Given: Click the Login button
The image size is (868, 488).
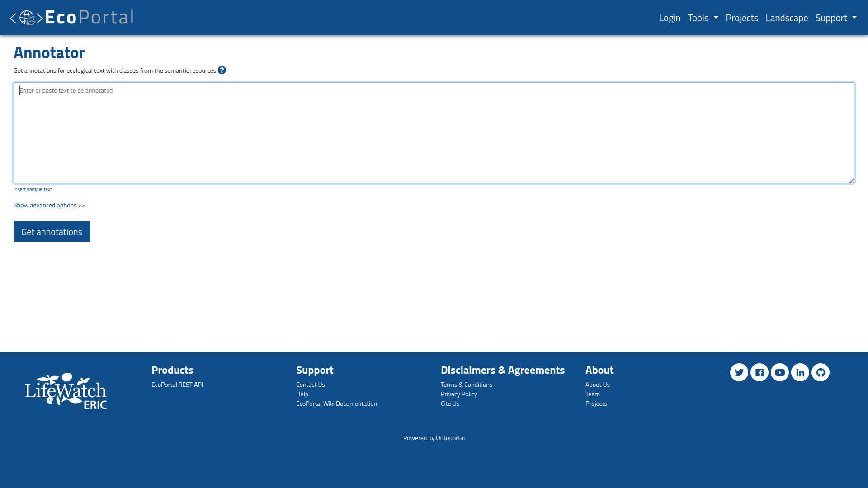Looking at the screenshot, I should (670, 18).
